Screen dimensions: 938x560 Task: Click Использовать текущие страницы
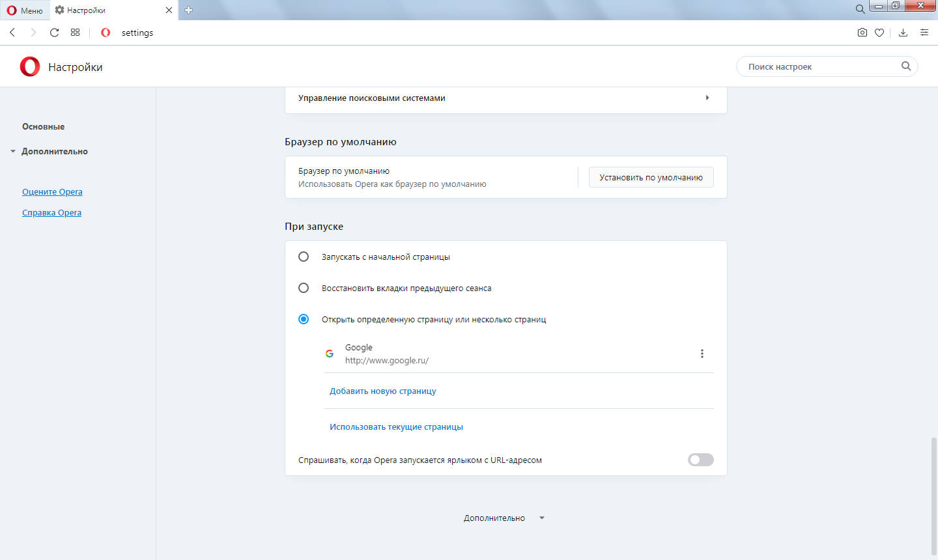[396, 427]
